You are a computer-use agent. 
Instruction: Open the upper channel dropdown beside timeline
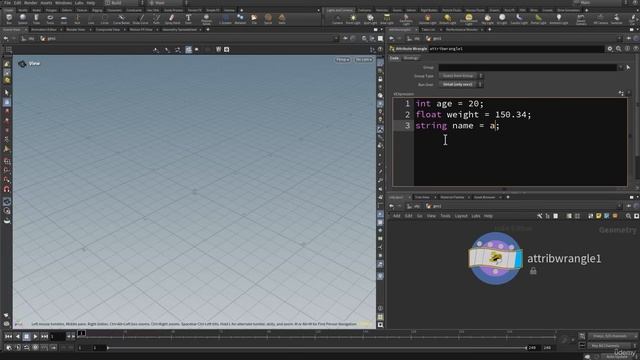613,336
